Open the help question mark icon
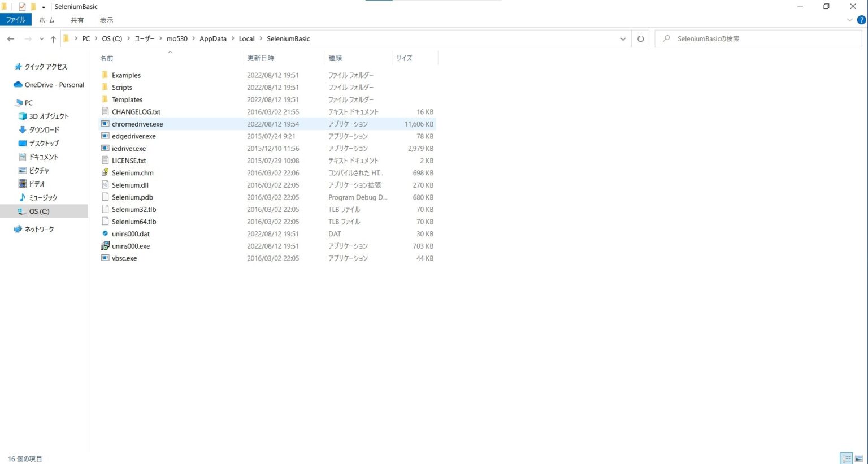This screenshot has width=868, height=464. (x=861, y=20)
